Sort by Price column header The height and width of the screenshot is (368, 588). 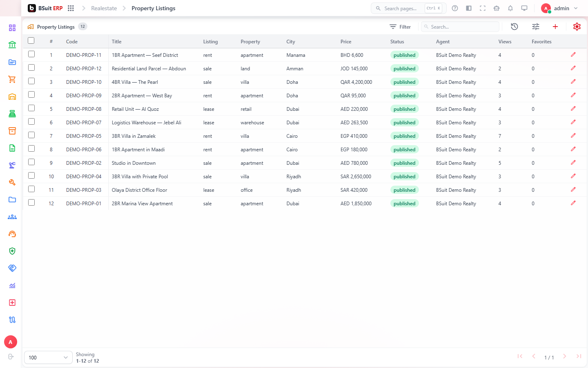pos(346,42)
